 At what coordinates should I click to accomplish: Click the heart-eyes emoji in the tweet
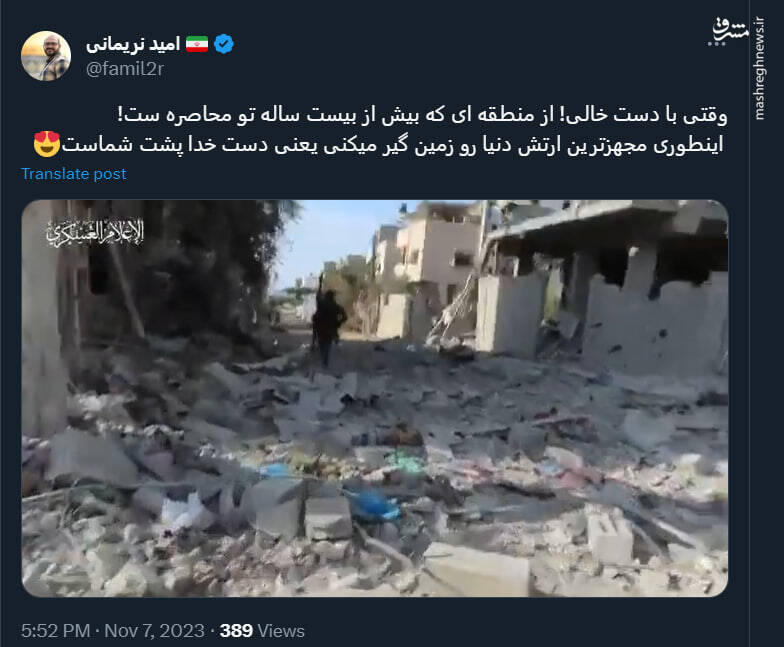46,144
